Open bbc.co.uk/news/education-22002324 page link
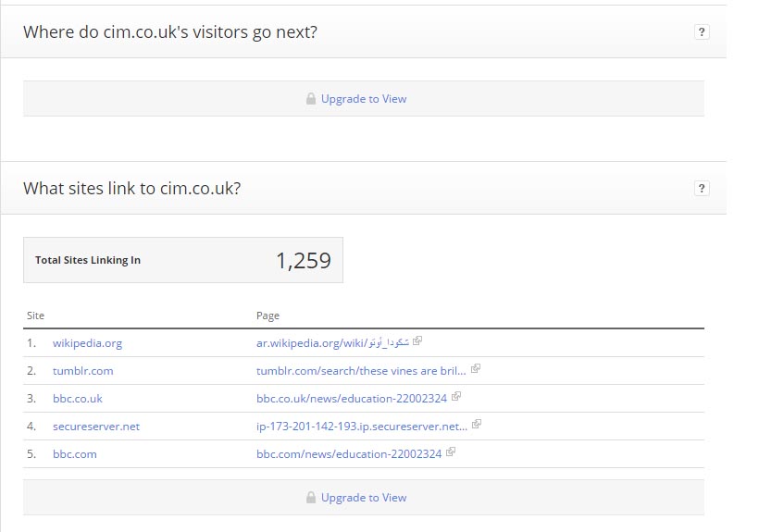The image size is (759, 532). [352, 399]
